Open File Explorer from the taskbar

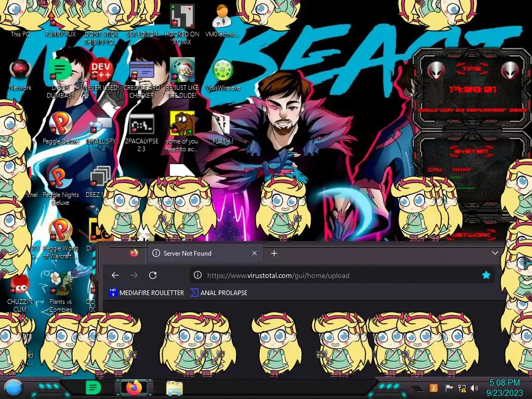point(175,389)
